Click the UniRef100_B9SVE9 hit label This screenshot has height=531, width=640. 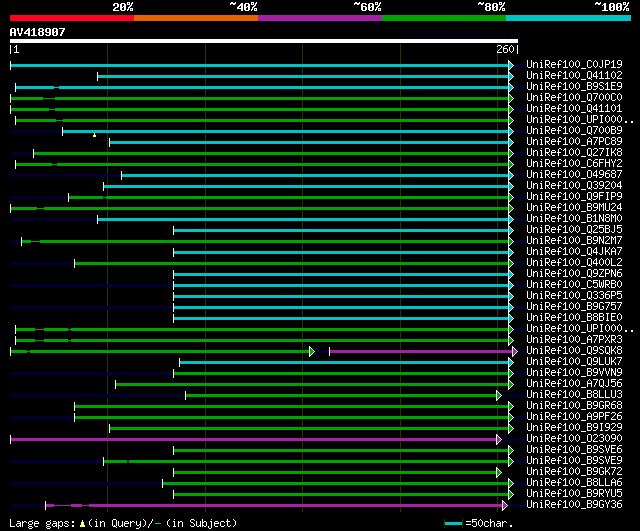coord(574,461)
